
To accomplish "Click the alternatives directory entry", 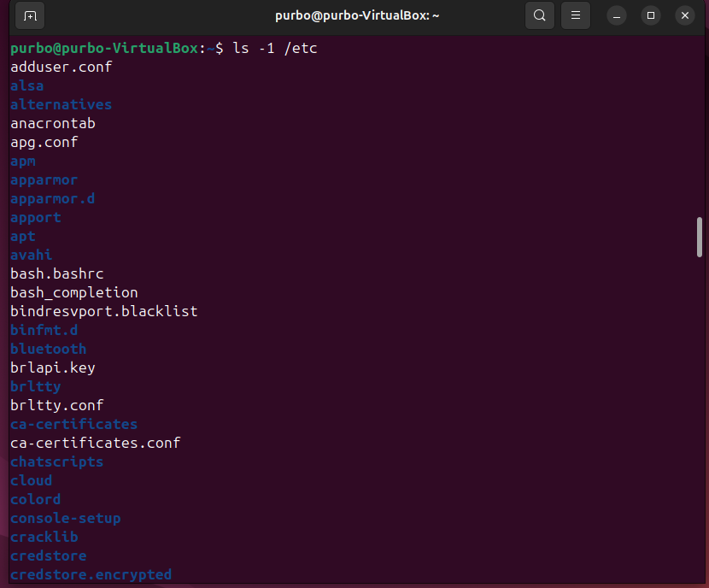I will click(61, 104).
